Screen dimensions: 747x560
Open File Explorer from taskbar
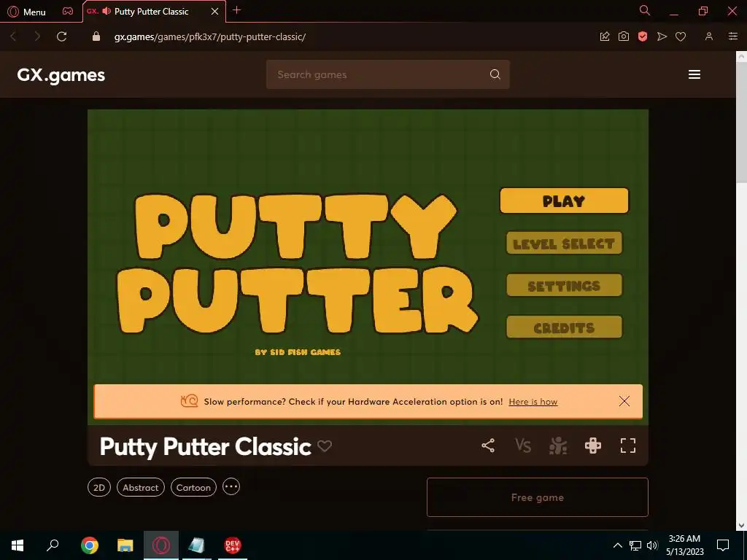click(x=125, y=545)
